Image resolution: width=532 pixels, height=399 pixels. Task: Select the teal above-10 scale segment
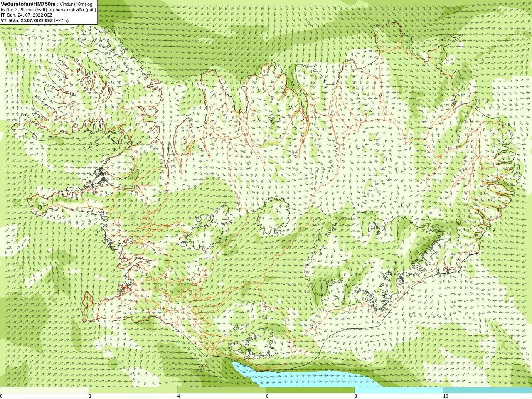click(488, 390)
